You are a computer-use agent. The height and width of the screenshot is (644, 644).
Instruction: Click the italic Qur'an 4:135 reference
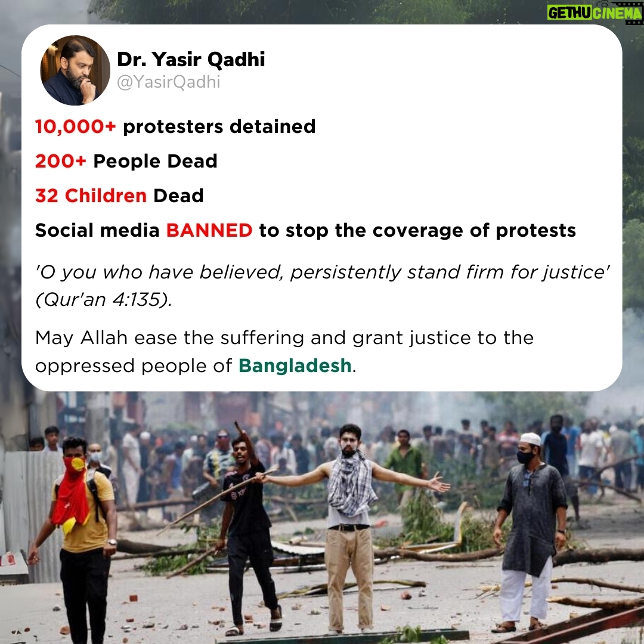pyautogui.click(x=104, y=299)
